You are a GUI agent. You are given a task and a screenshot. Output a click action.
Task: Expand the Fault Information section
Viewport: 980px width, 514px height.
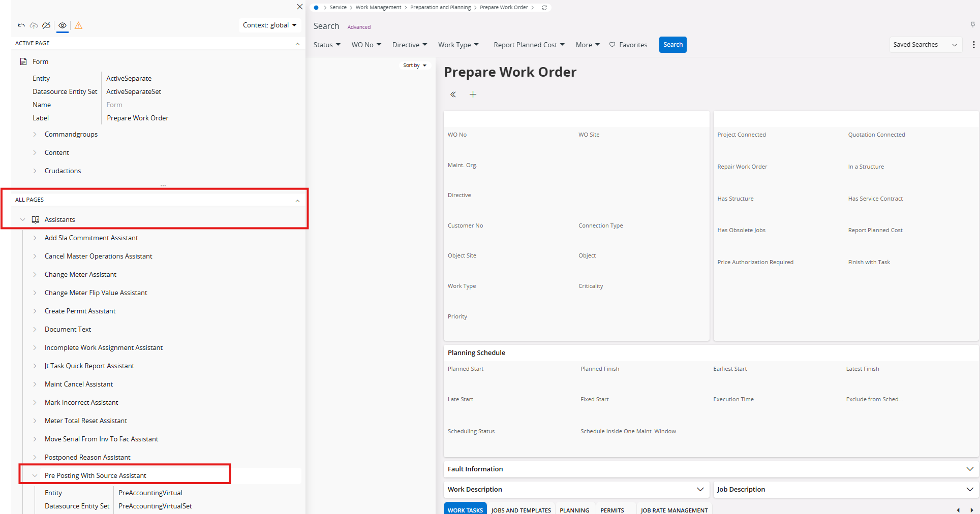tap(970, 469)
